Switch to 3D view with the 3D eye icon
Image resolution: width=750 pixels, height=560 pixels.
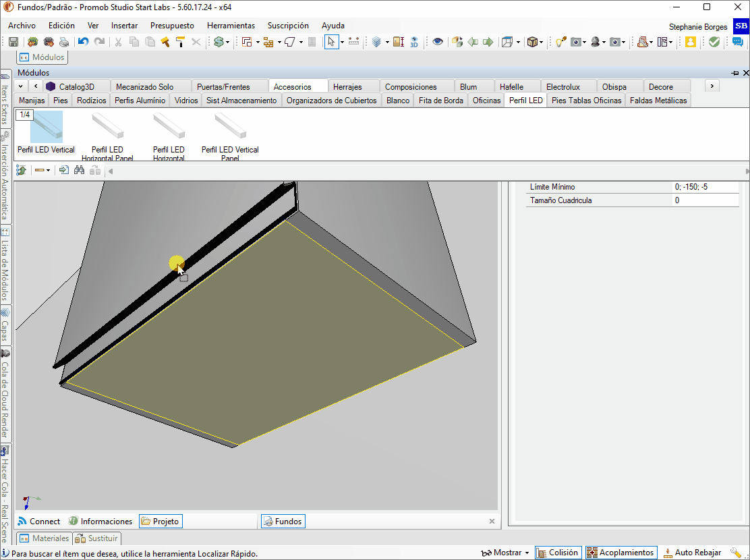[x=414, y=42]
